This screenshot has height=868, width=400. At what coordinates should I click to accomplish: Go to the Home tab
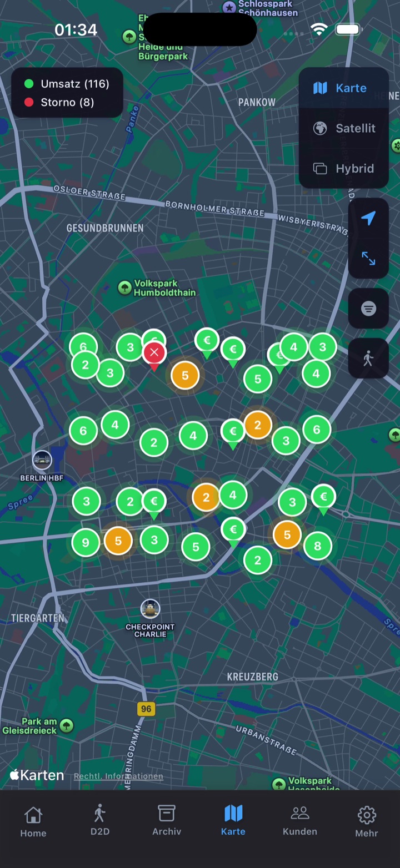click(33, 821)
